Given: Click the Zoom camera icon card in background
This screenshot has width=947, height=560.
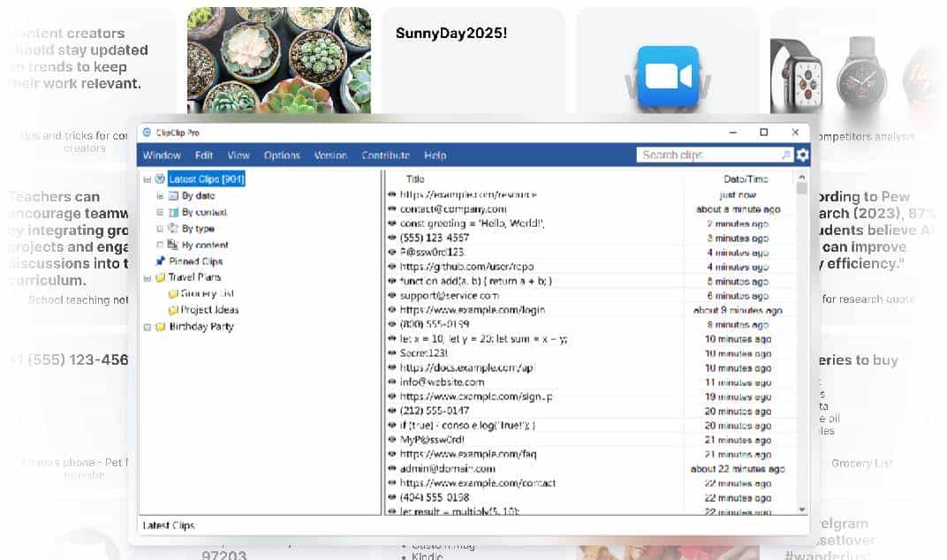Looking at the screenshot, I should point(668,76).
